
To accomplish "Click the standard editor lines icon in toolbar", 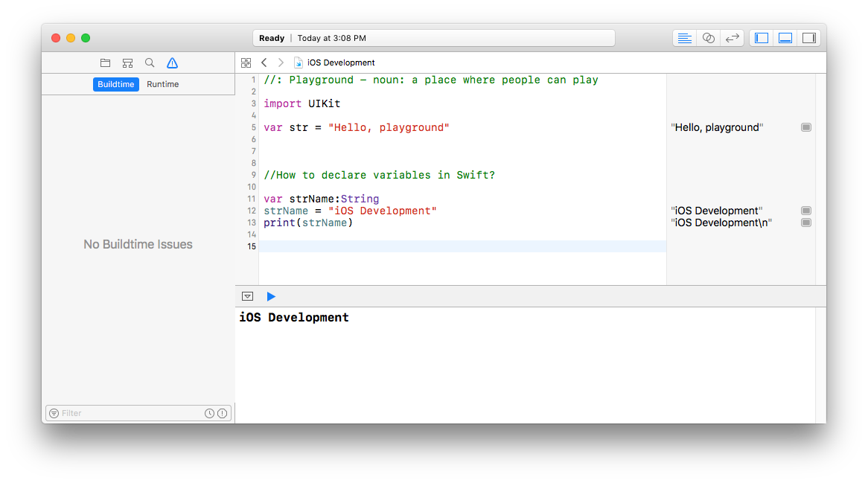I will click(684, 37).
